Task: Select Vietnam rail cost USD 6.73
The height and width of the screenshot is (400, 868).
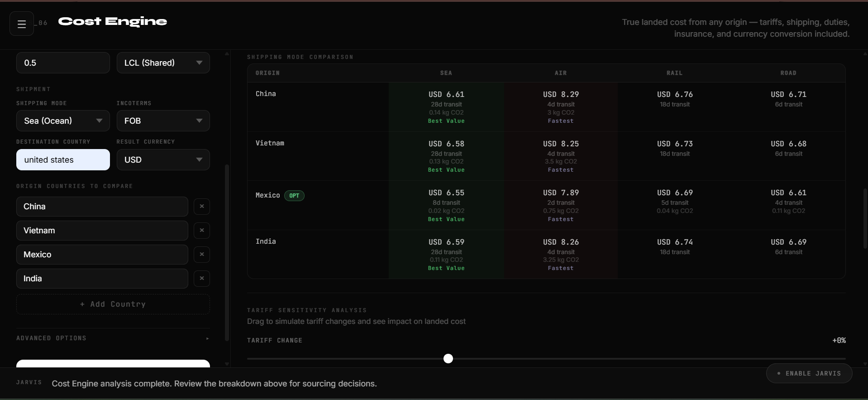Action: point(675,144)
